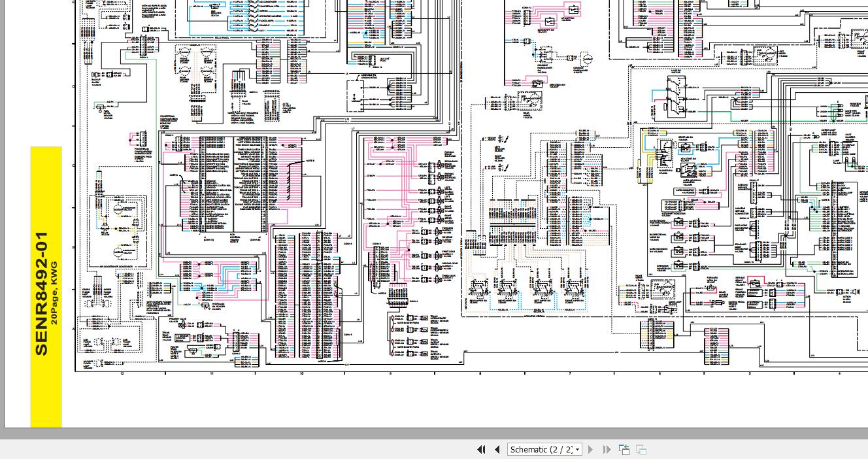868x459 pixels.
Task: Click grid column marker 6 on bottom ruler
Action: point(659,373)
